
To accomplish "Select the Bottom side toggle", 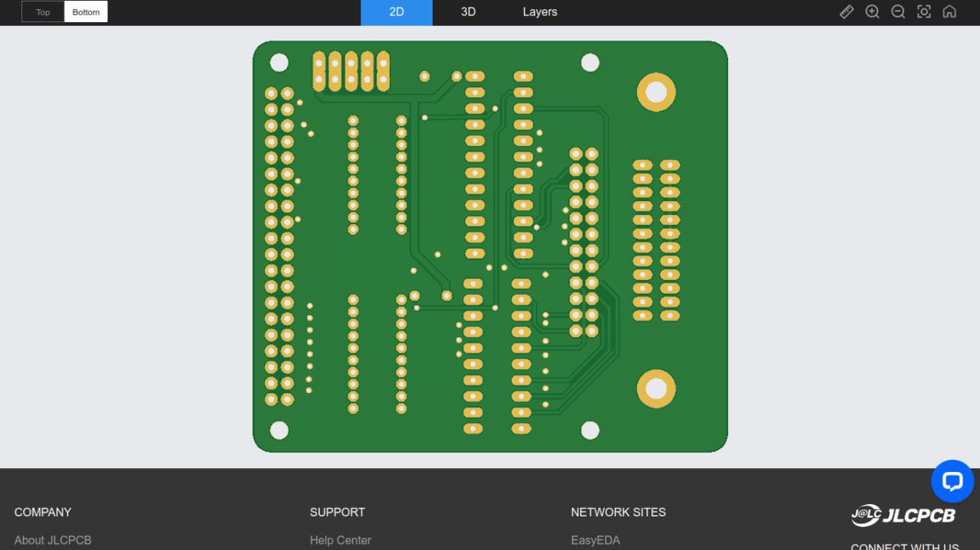I will tap(86, 11).
